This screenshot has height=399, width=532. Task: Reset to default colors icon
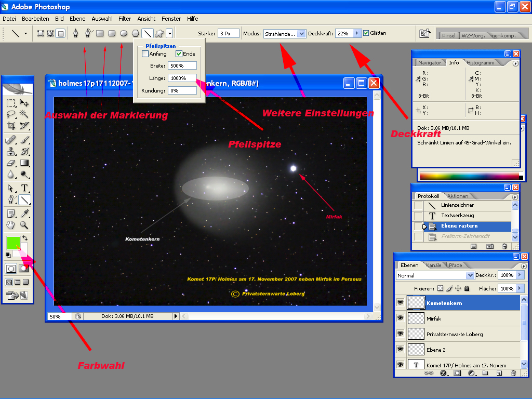click(8, 255)
